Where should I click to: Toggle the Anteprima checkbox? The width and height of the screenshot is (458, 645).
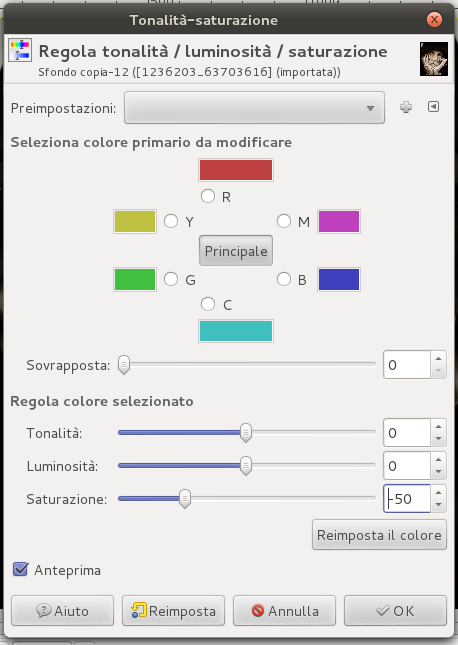click(20, 570)
